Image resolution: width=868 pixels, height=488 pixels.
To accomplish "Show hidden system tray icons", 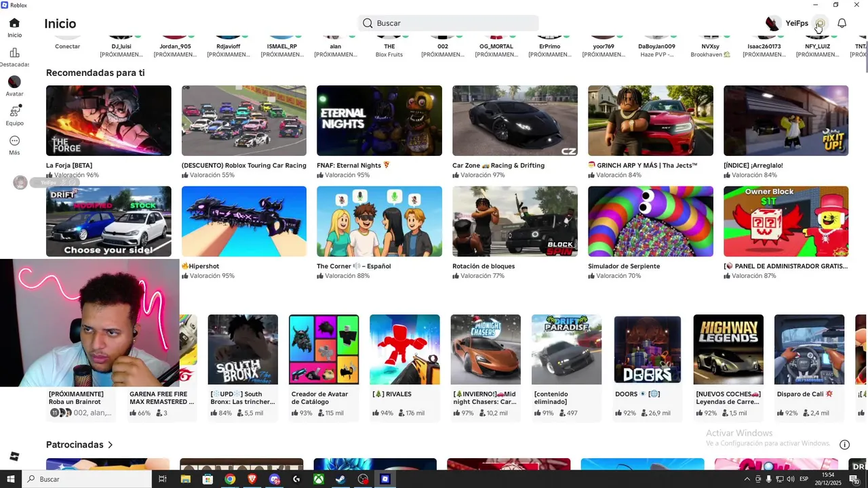I will [x=747, y=479].
